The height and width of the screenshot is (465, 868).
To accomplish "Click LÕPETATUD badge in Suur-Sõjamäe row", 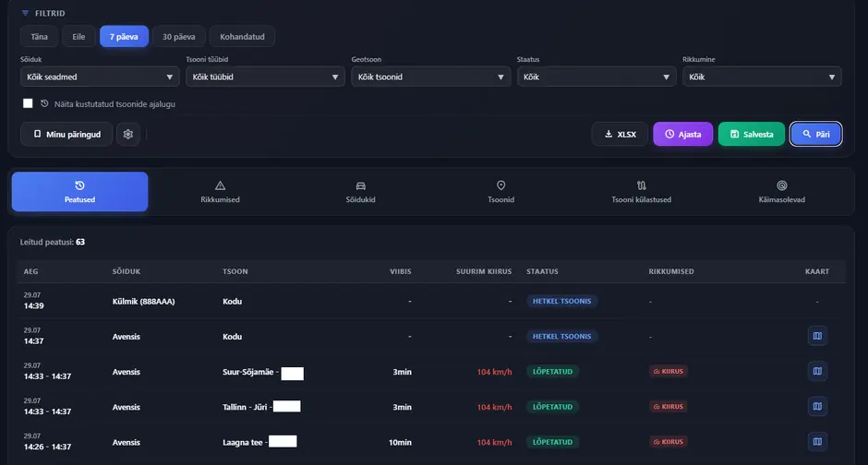I will point(552,372).
